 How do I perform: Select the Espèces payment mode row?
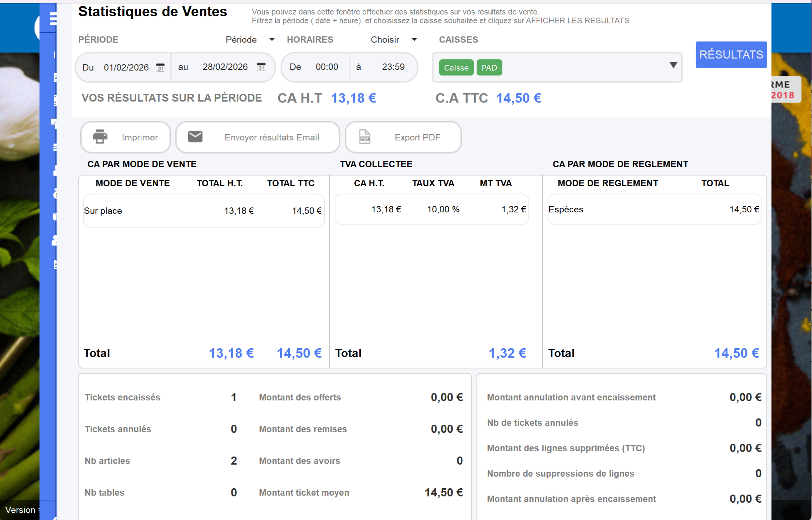point(654,209)
